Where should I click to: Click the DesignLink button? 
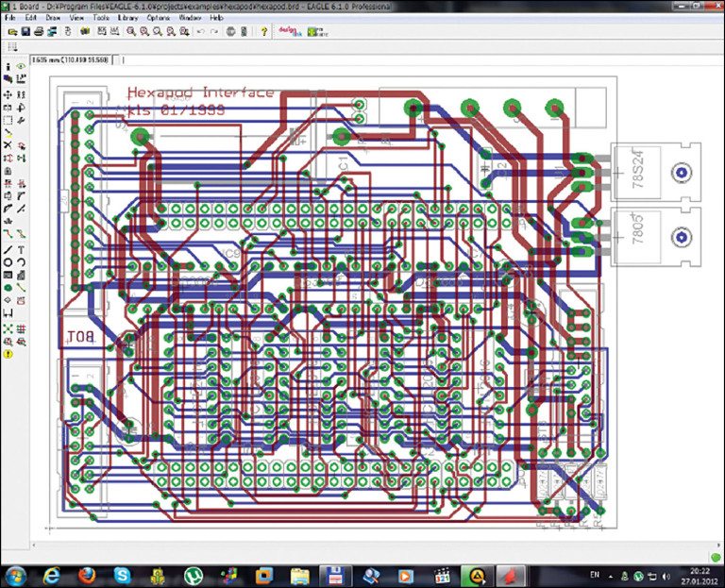point(288,31)
